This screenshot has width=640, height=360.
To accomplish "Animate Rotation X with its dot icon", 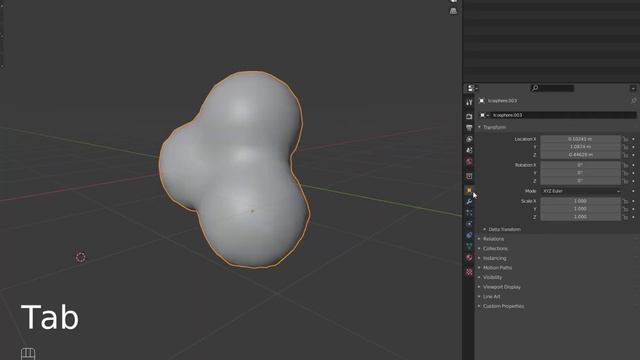I will pyautogui.click(x=633, y=165).
